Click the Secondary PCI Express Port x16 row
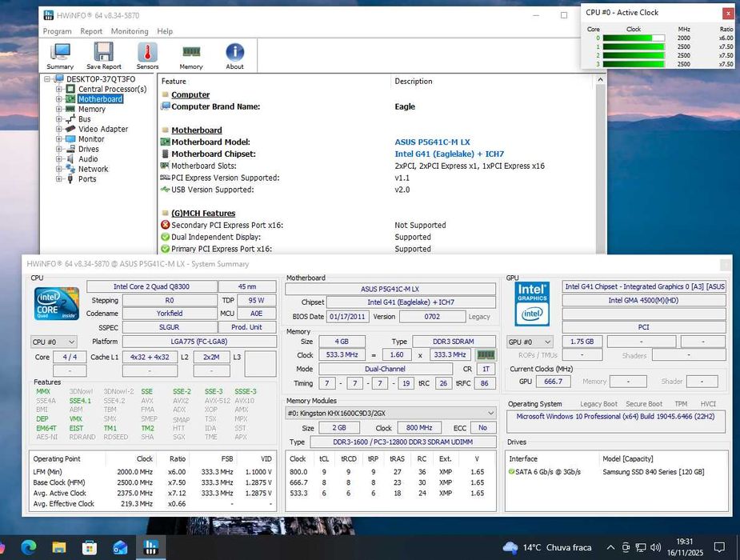 376,225
